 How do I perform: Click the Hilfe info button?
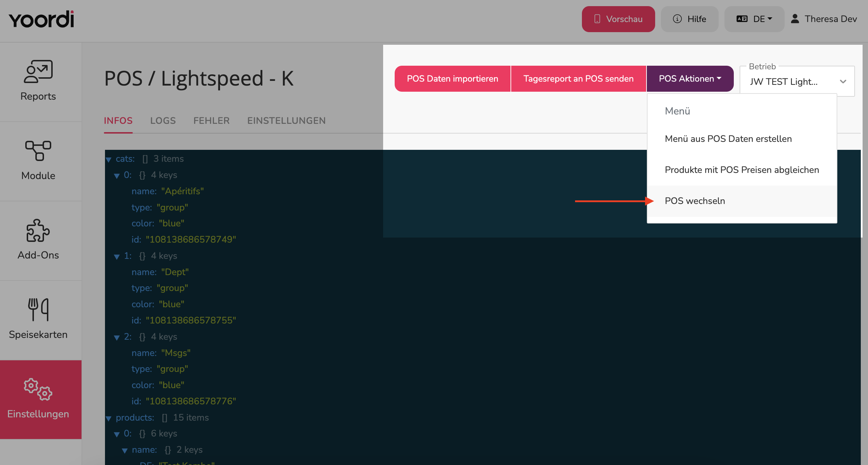tap(689, 19)
